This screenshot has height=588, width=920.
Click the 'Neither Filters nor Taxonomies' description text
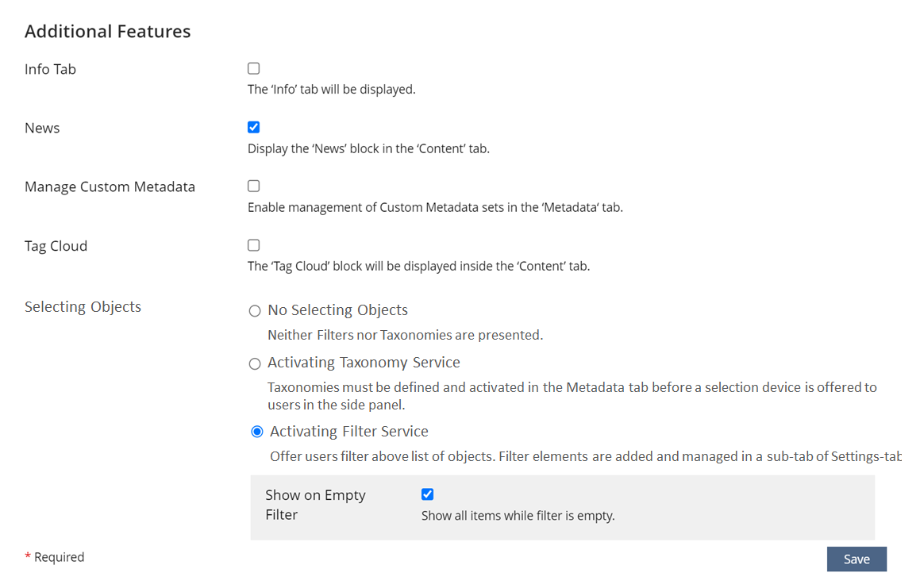(x=405, y=336)
